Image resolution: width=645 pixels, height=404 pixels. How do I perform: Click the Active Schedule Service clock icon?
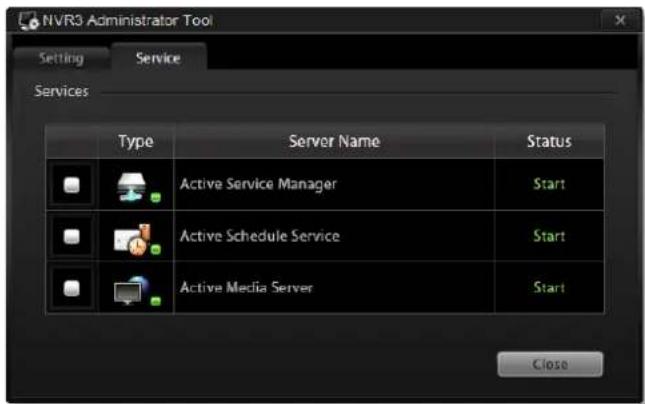(x=137, y=239)
